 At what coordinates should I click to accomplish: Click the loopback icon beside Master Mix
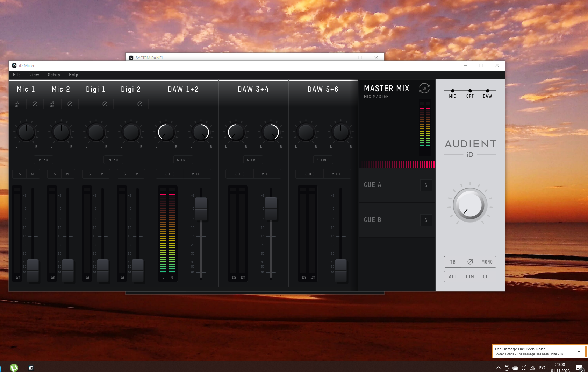424,88
